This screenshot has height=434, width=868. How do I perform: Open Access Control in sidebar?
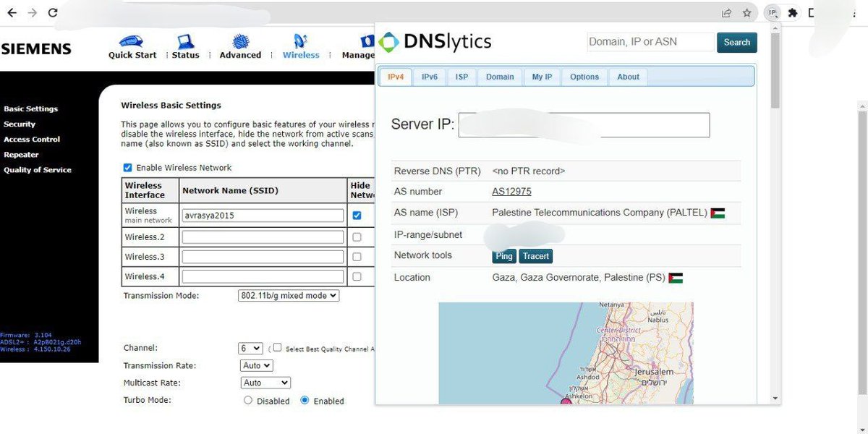coord(32,140)
